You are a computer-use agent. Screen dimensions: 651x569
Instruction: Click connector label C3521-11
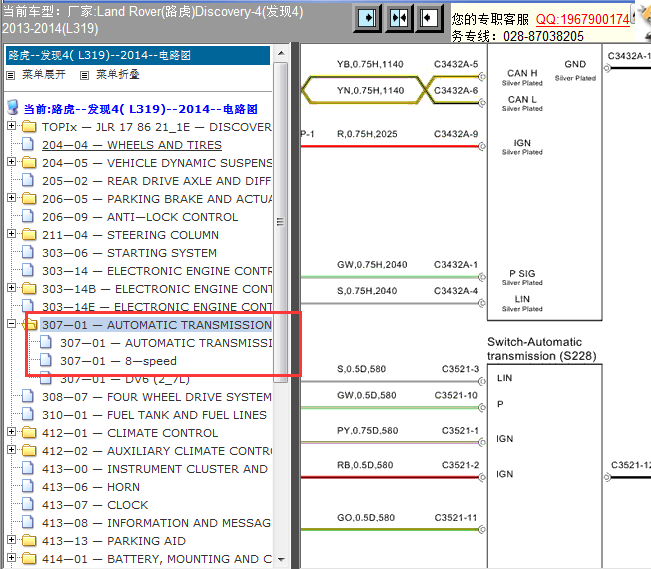pyautogui.click(x=456, y=517)
